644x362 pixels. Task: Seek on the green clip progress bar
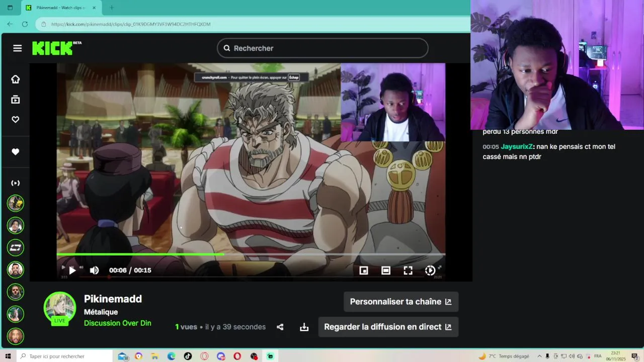coord(251,254)
